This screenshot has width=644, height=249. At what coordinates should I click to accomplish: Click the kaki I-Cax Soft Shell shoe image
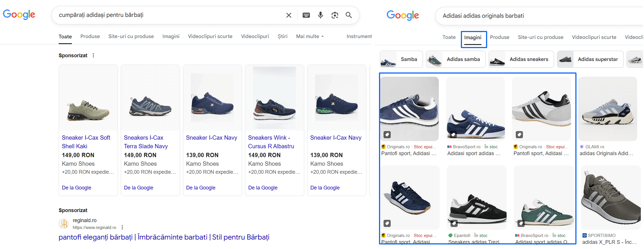(88, 98)
